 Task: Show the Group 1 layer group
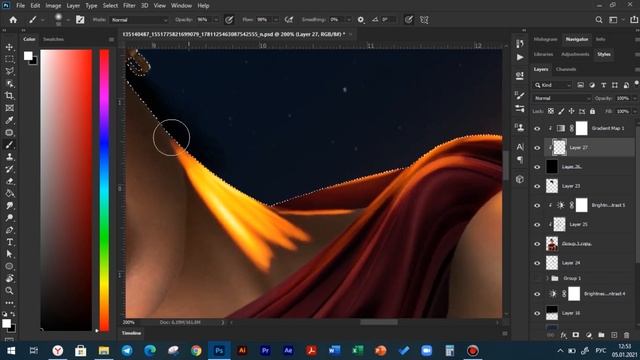pos(537,278)
